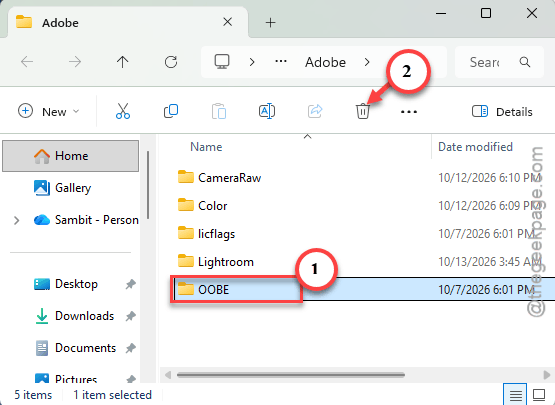
Task: Click the Search box
Action: click(499, 62)
